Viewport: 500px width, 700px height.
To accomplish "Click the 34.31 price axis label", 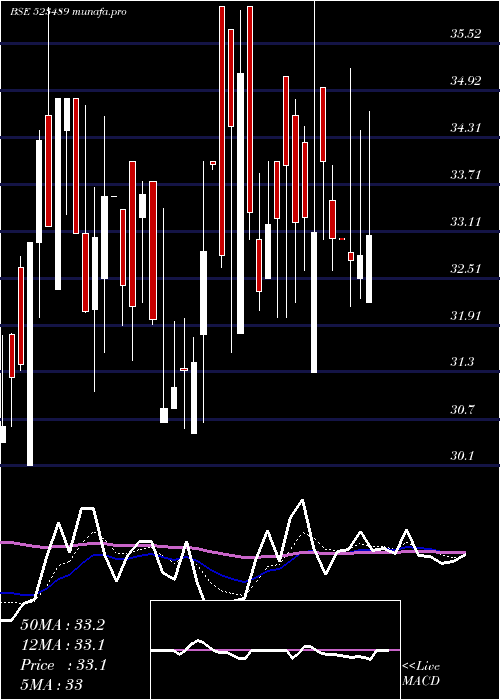I will pos(466,128).
